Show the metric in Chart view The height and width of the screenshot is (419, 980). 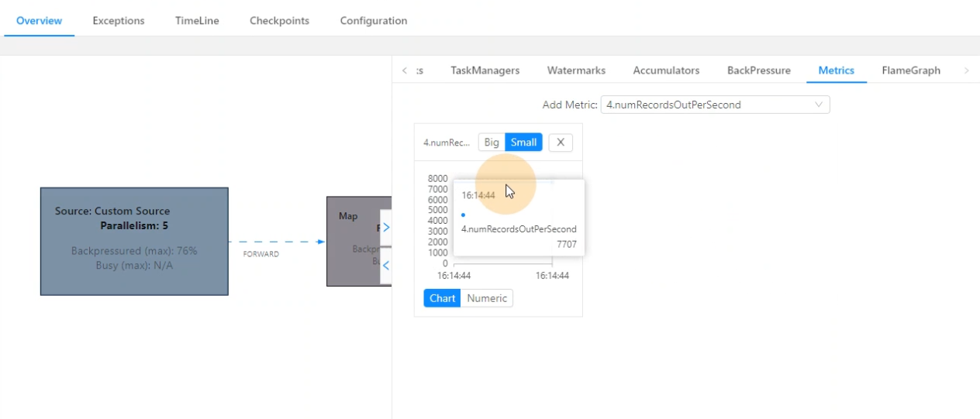442,298
